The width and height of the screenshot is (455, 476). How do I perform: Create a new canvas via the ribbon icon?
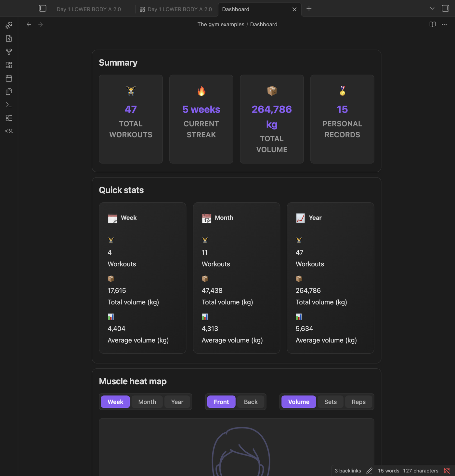click(x=9, y=65)
